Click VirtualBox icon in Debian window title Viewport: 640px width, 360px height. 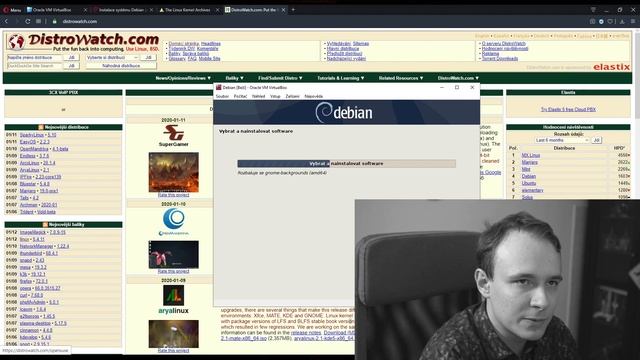[219, 88]
